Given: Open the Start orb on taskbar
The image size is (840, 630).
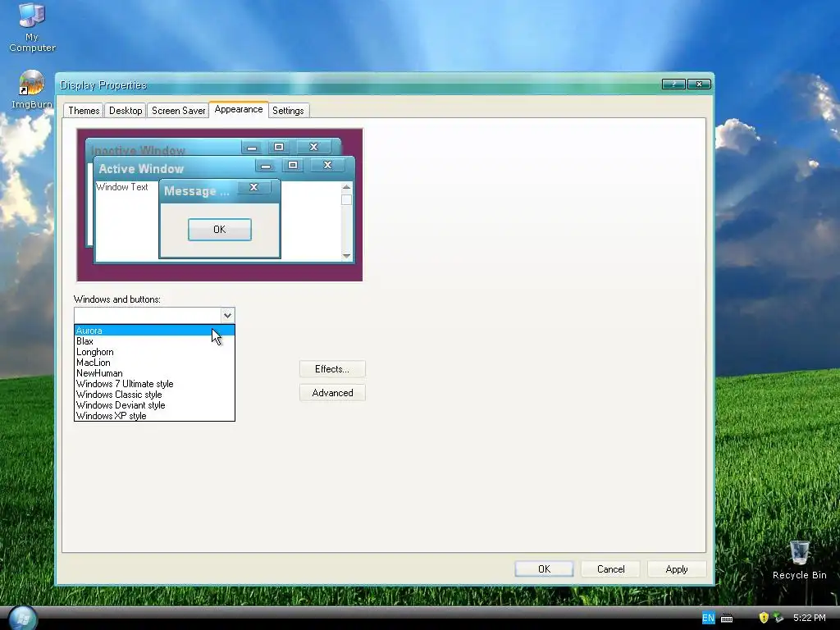Looking at the screenshot, I should tap(22, 619).
